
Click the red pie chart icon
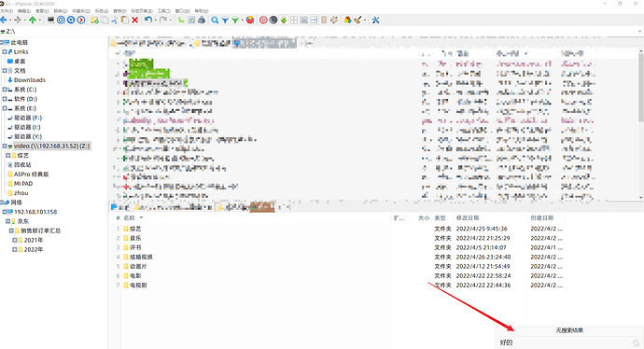pos(250,21)
